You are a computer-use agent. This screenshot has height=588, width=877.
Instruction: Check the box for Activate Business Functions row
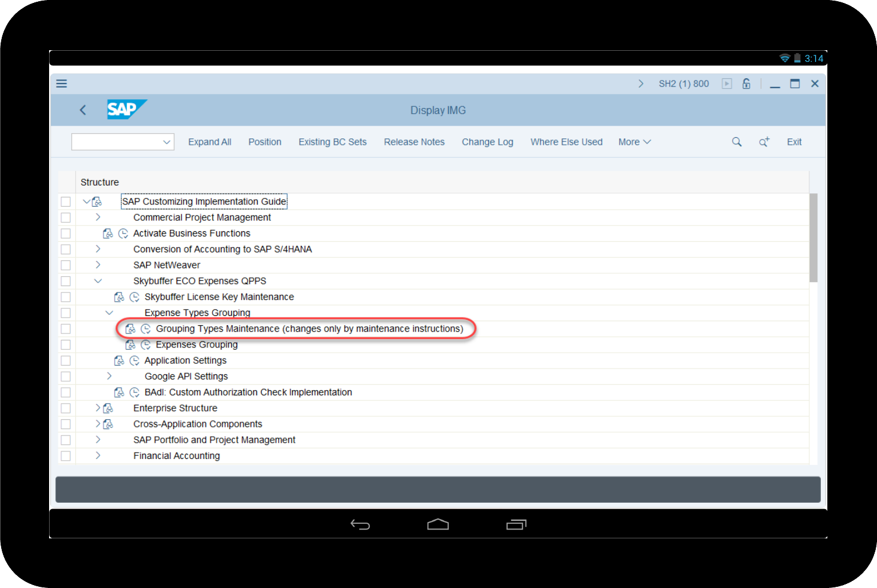coord(66,233)
